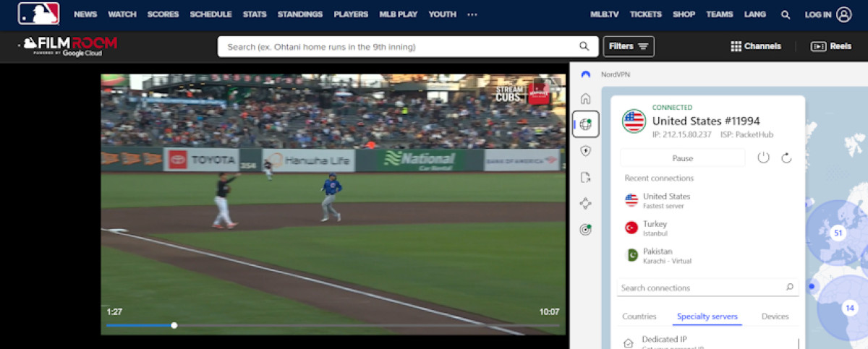Open NordVPN Threat Protection shield icon

click(x=586, y=151)
